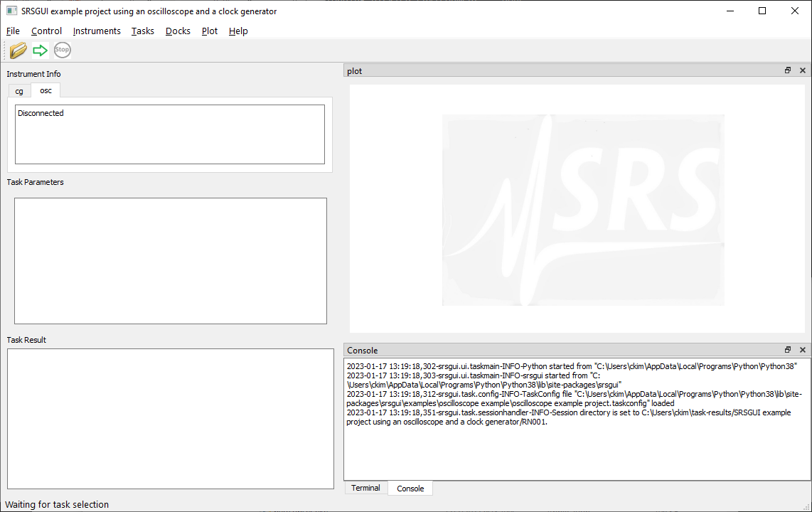Viewport: 812px width, 512px height.
Task: Click the Disconnected instrument info box
Action: [x=170, y=134]
